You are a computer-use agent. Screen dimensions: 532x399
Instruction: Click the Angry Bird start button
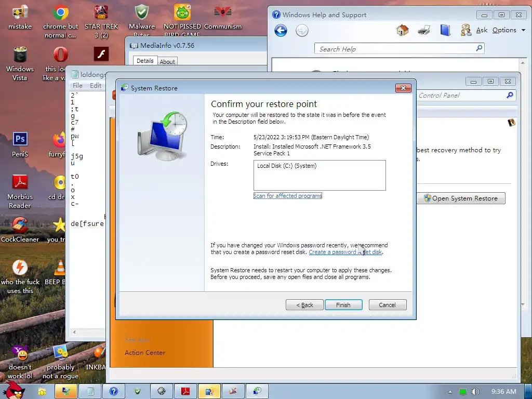[14, 390]
